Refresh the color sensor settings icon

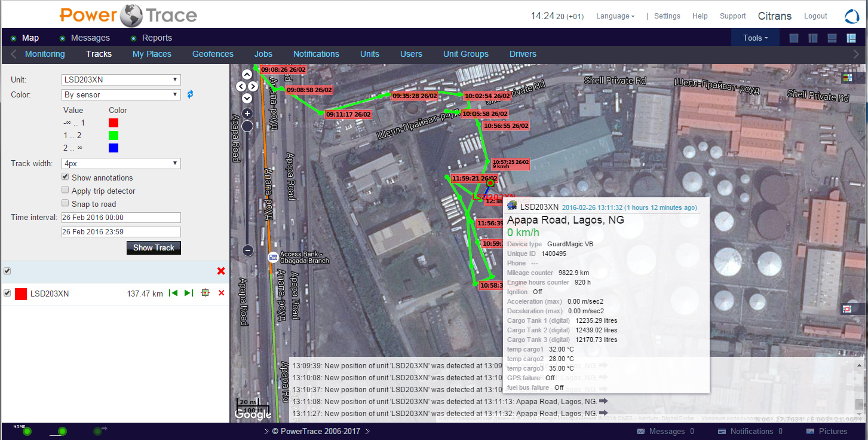tap(191, 94)
